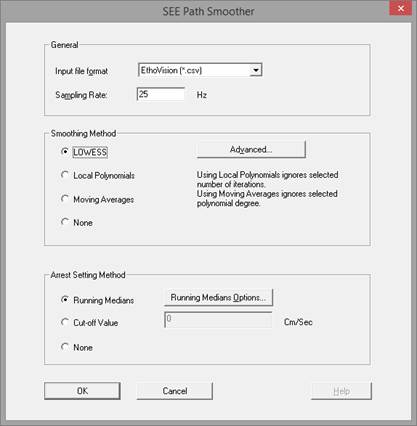Click the EthoVision (*.csv) combo box
This screenshot has width=417, height=426.
coord(200,70)
